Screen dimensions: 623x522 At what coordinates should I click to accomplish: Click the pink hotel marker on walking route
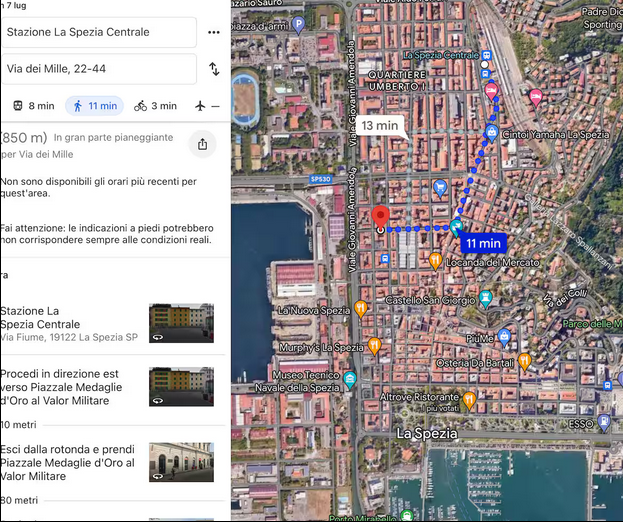(x=491, y=91)
